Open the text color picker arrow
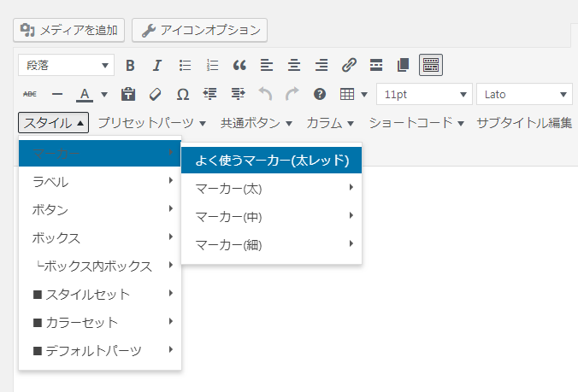 [x=104, y=94]
